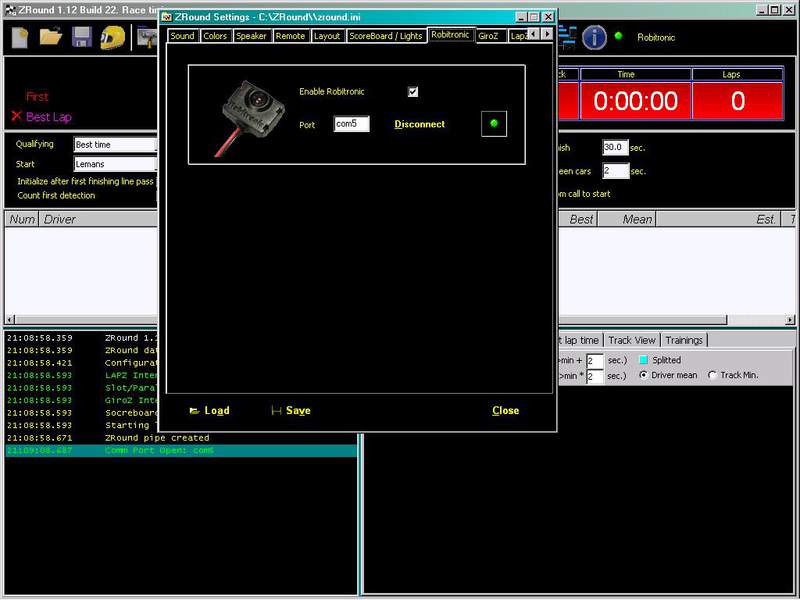The image size is (800, 600).
Task: Open the Qualifying Best time dropdown
Action: coord(115,145)
